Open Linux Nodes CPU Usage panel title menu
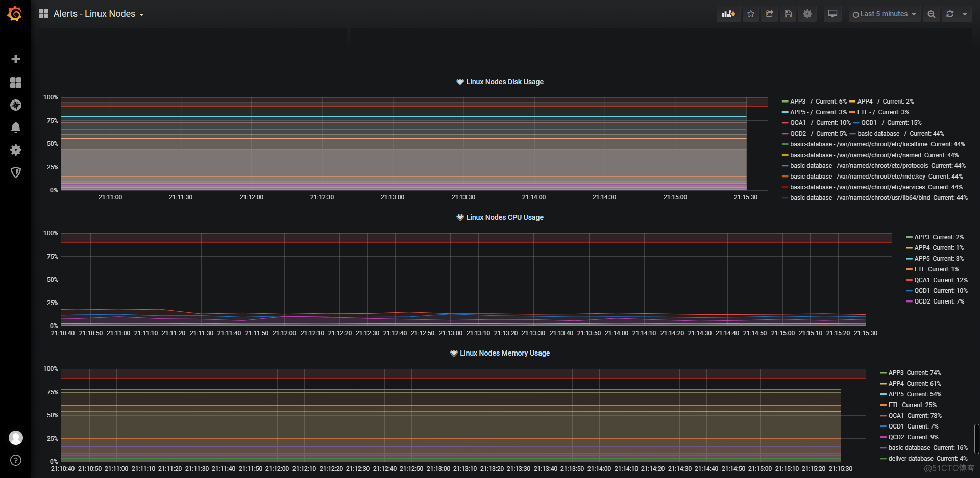 tap(505, 217)
